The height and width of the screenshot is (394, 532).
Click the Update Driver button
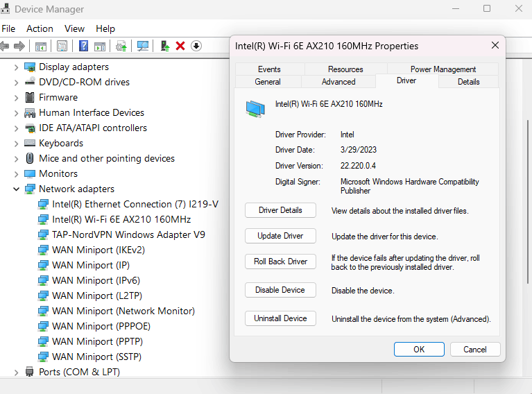(x=280, y=236)
